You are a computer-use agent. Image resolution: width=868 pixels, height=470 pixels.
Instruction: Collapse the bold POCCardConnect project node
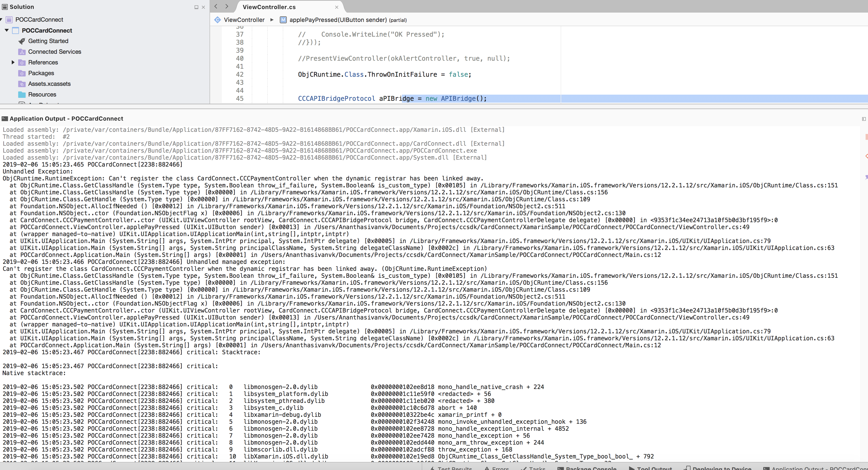(7, 30)
